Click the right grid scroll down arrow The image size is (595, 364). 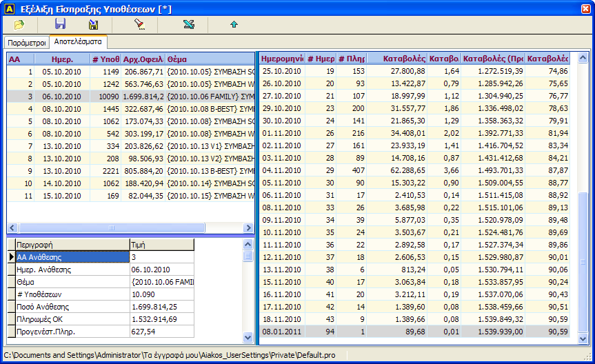[x=583, y=338]
